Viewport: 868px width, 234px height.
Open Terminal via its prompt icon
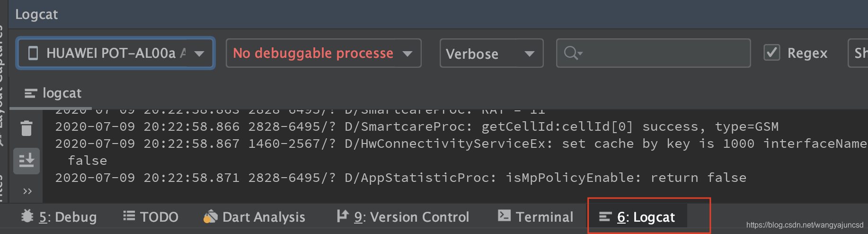(504, 216)
